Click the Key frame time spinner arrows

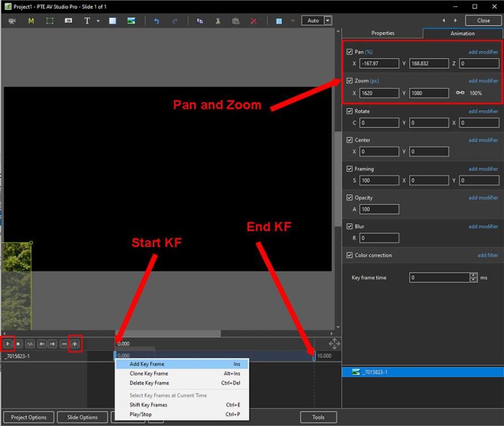(x=473, y=278)
